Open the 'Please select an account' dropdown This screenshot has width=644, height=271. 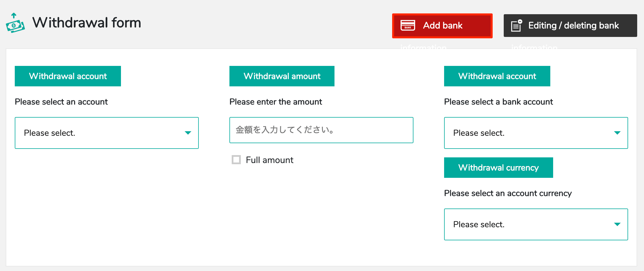(x=106, y=133)
